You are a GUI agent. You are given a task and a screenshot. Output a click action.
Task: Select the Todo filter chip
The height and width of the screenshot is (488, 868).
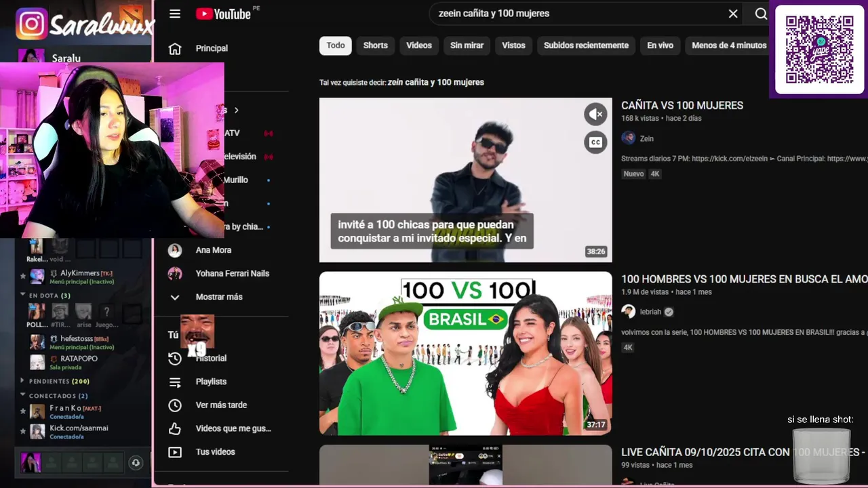[x=336, y=45]
